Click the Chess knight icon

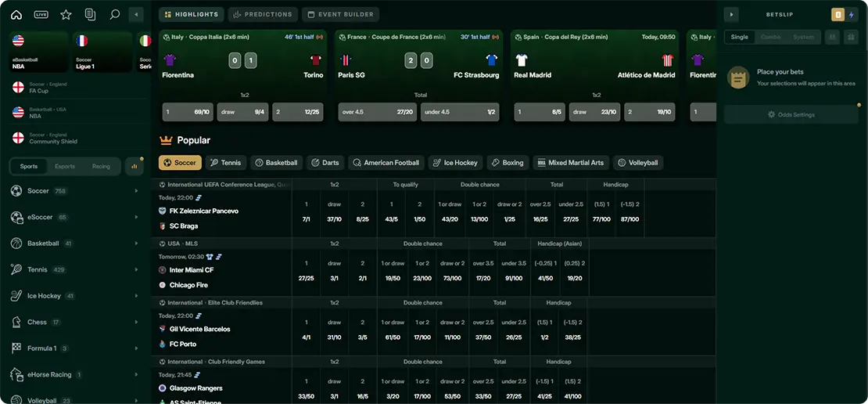point(16,322)
